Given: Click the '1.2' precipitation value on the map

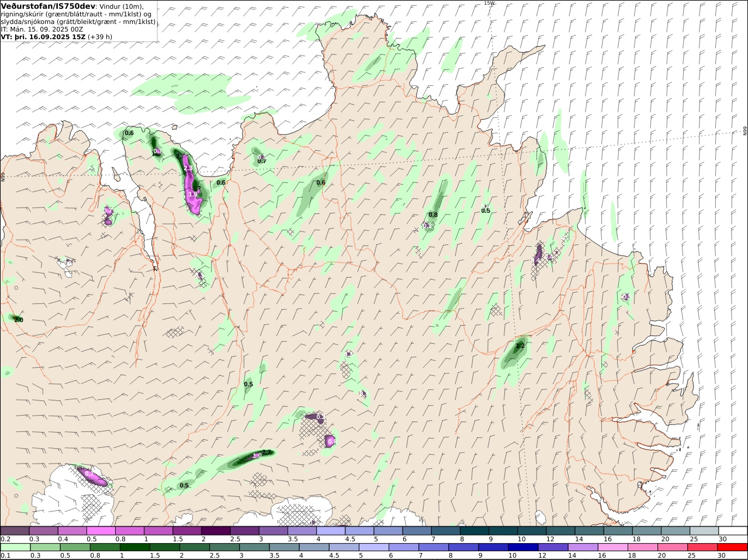Looking at the screenshot, I should 520,345.
